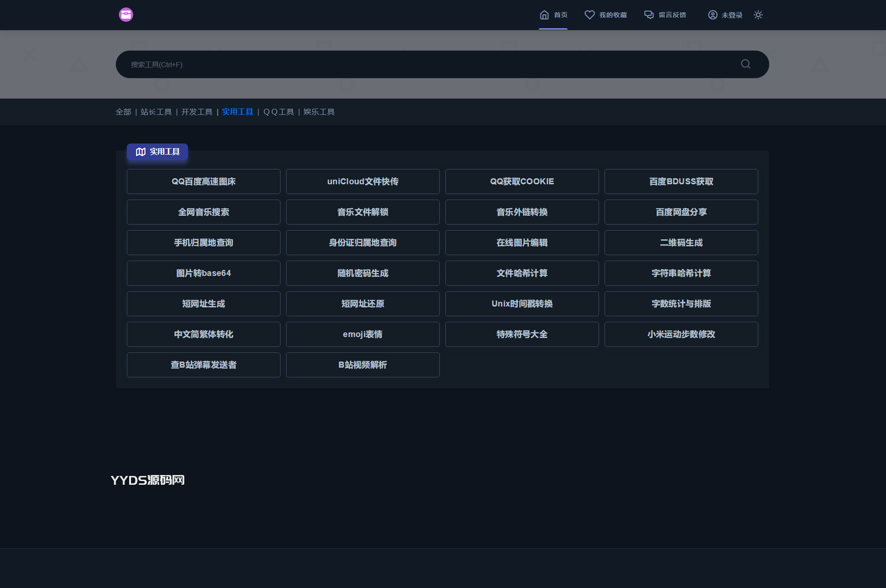886x588 pixels.
Task: Select the 站长工具 category tab
Action: [156, 112]
